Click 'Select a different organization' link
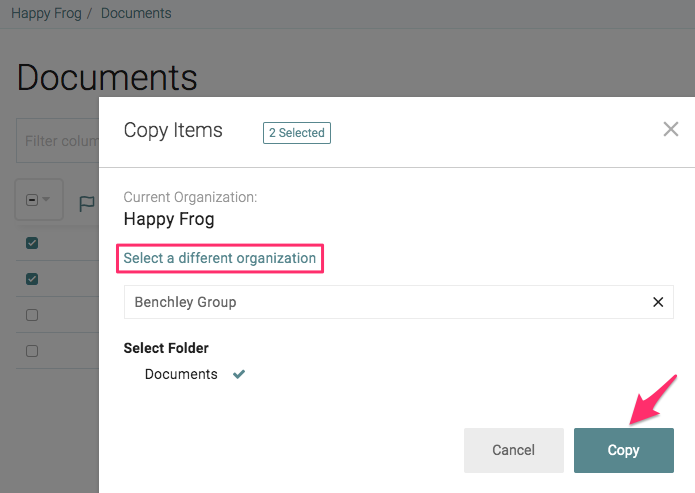The height and width of the screenshot is (493, 695). 220,258
